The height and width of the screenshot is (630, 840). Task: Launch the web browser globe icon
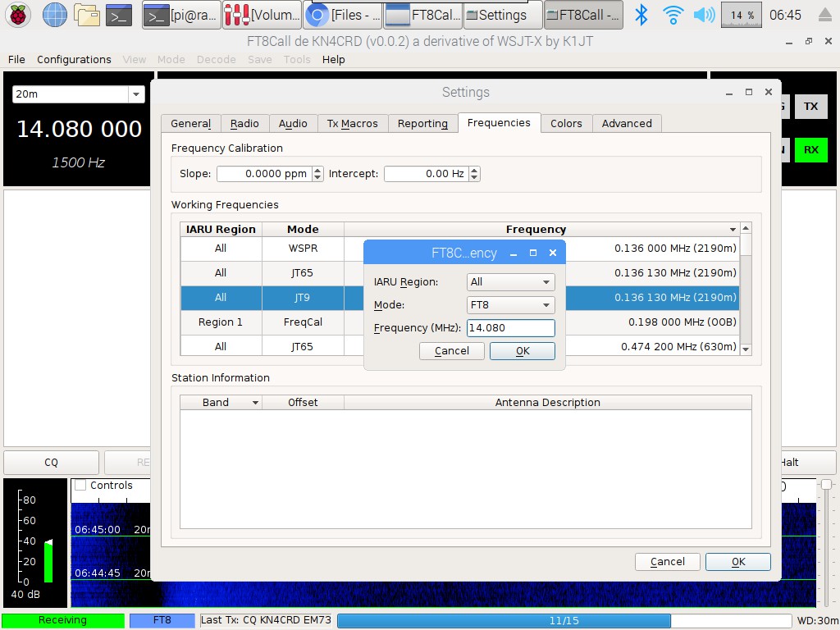click(55, 15)
